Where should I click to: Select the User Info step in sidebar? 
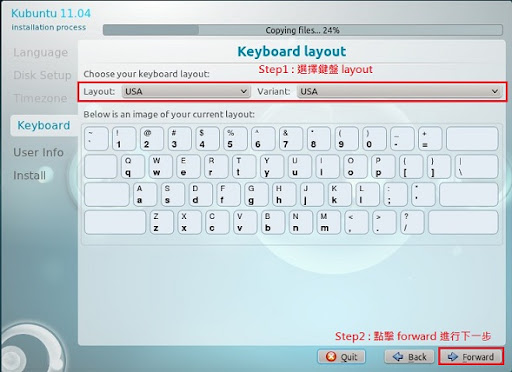pos(38,152)
